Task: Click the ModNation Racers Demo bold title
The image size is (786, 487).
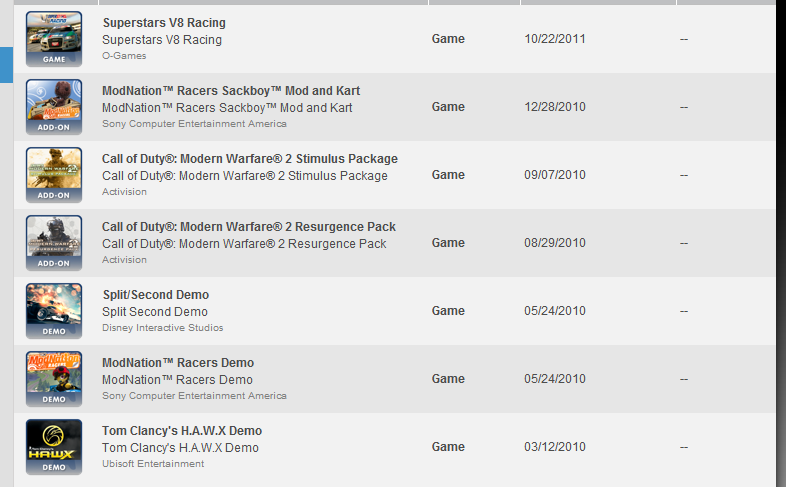Action: point(178,363)
